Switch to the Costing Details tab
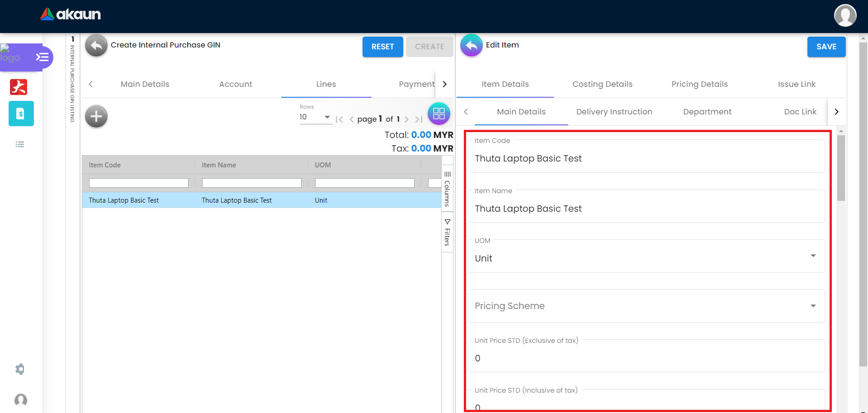Screen dimensions: 868x413 coord(602,84)
